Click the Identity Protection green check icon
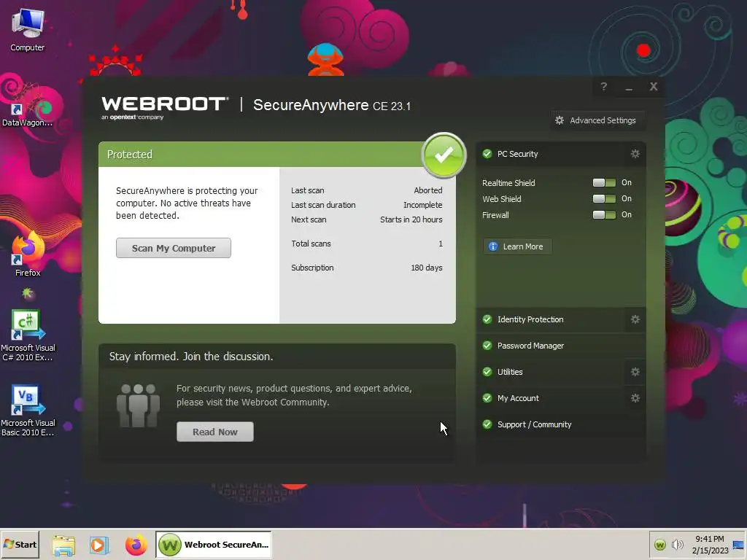 (x=487, y=319)
